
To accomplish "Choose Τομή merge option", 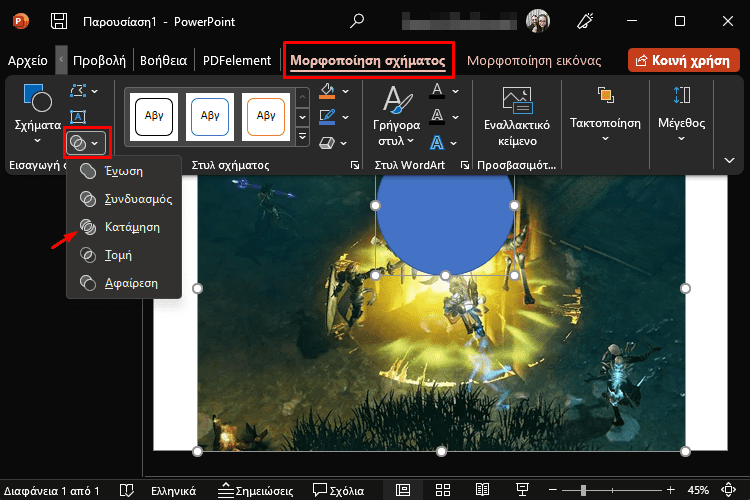I will tap(124, 255).
